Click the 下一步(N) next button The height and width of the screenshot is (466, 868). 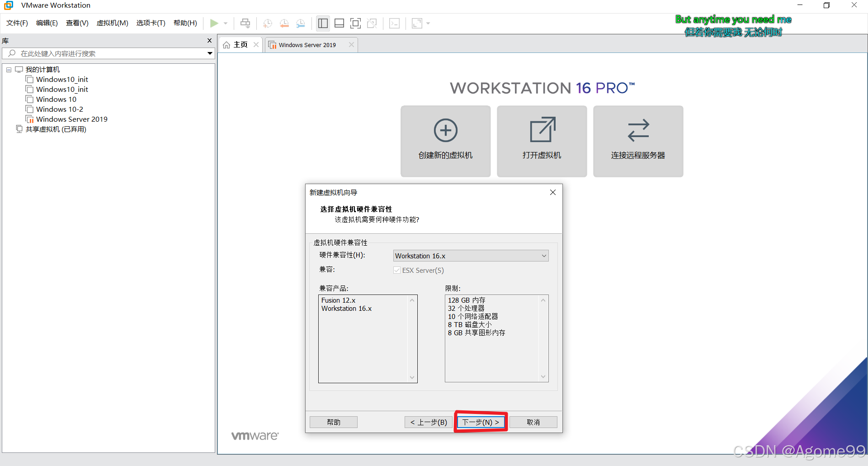481,422
